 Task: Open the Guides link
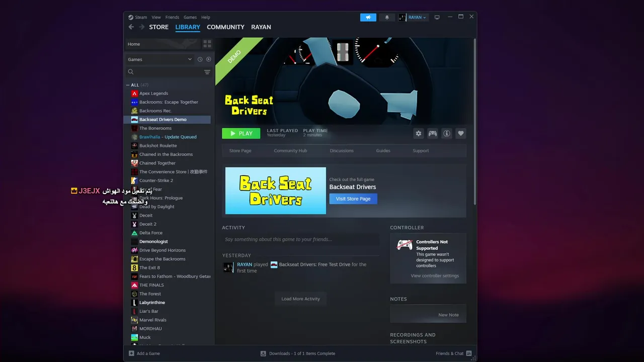[x=383, y=151]
